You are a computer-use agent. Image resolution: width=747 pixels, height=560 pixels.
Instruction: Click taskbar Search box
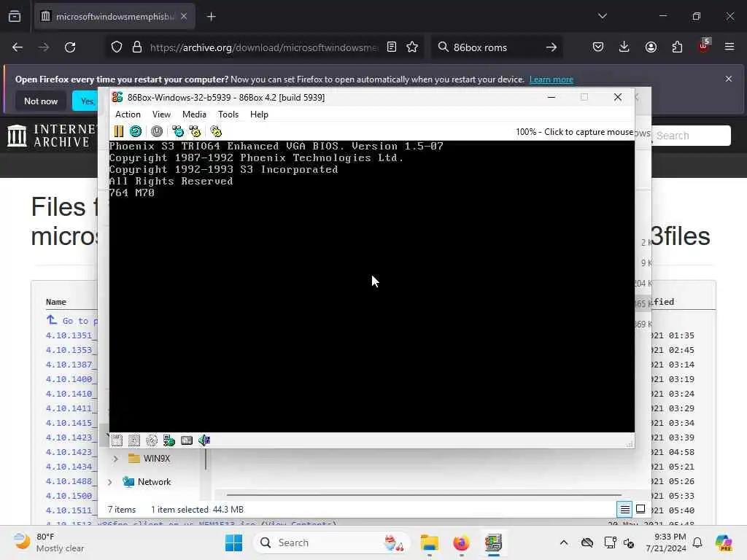tap(332, 542)
